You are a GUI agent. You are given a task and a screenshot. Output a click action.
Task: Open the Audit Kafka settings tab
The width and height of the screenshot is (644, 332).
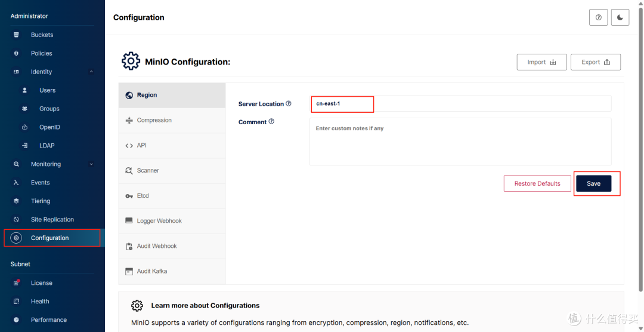click(x=172, y=271)
